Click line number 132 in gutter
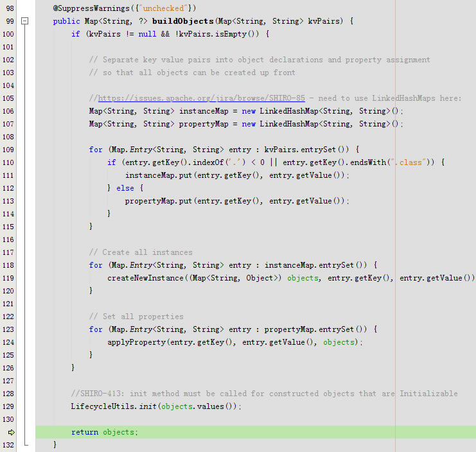The width and height of the screenshot is (476, 452). pyautogui.click(x=8, y=445)
